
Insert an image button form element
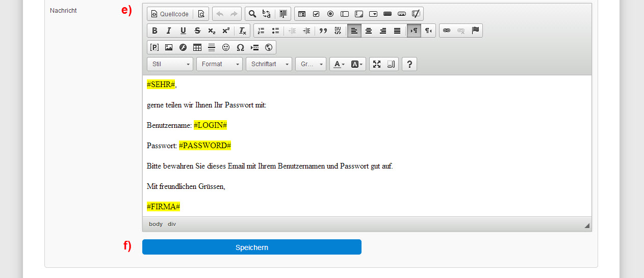coord(402,14)
